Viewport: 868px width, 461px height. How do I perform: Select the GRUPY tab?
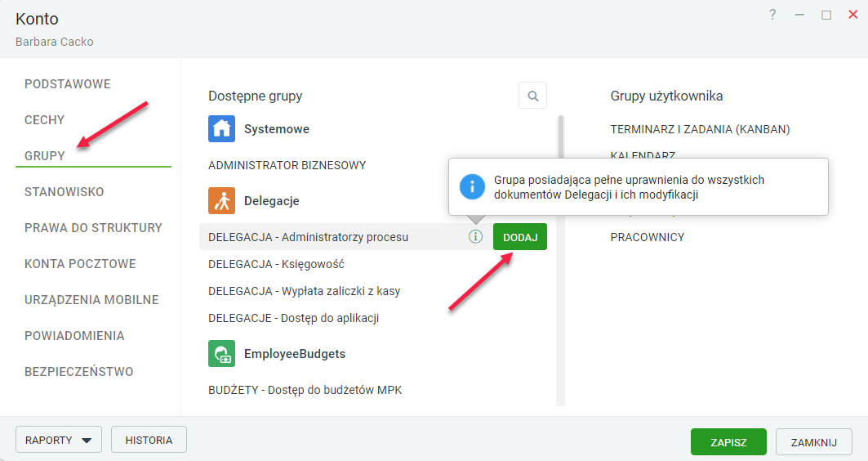(45, 155)
